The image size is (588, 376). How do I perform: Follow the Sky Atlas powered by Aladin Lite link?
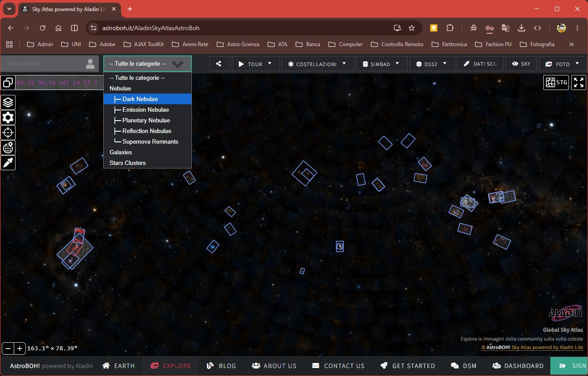[x=547, y=348]
